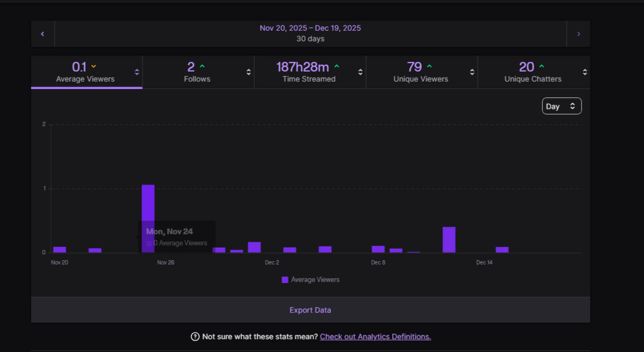Screen dimensions: 644x352
Task: Open the Nov 20 – Dec 19 date picker
Action: tap(310, 33)
